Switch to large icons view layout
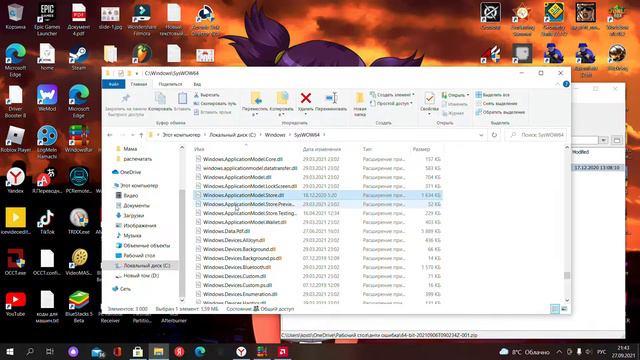640x360 pixels. [x=564, y=309]
